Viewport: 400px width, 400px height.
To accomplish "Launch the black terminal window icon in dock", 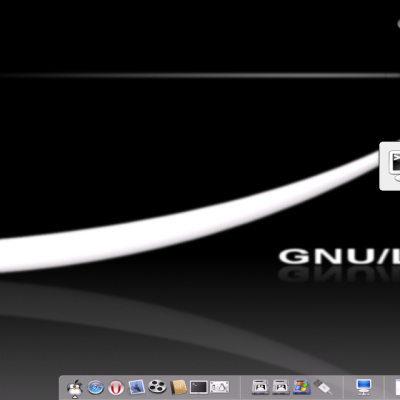I will (199, 387).
